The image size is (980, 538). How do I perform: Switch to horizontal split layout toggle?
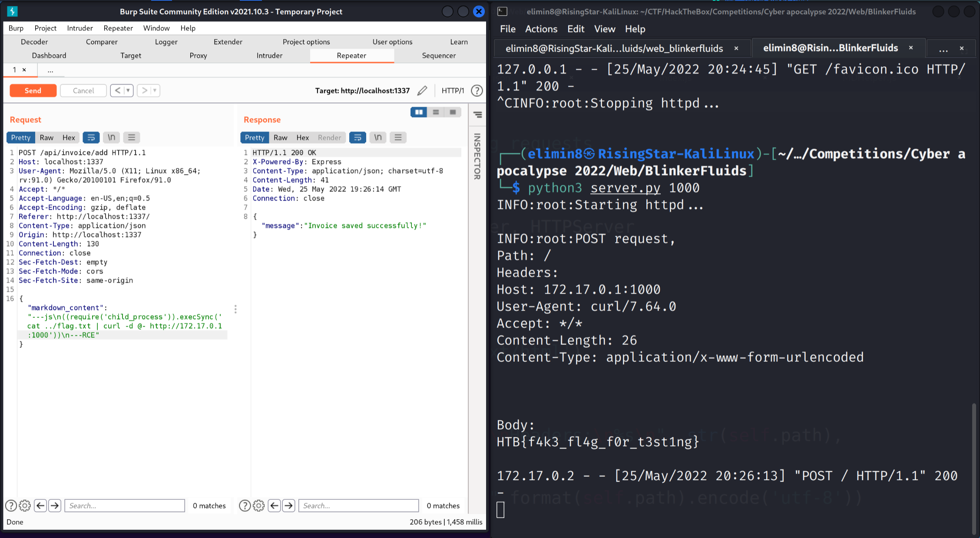pos(436,112)
